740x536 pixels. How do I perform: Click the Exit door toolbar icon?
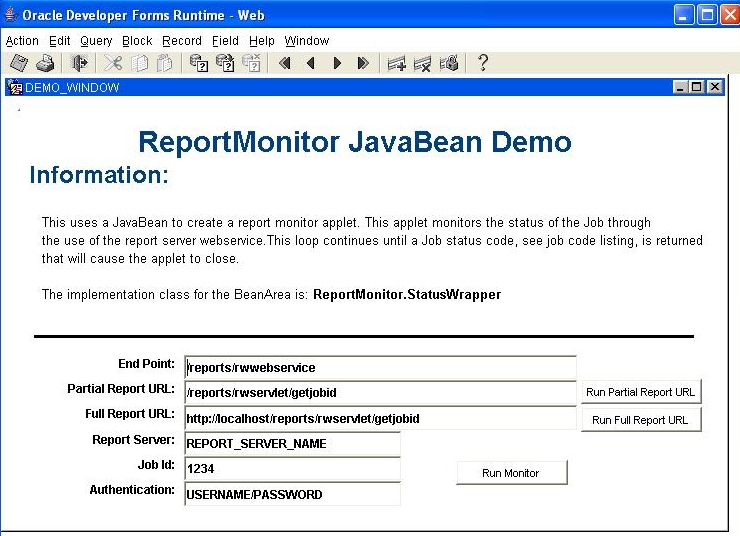[x=79, y=63]
